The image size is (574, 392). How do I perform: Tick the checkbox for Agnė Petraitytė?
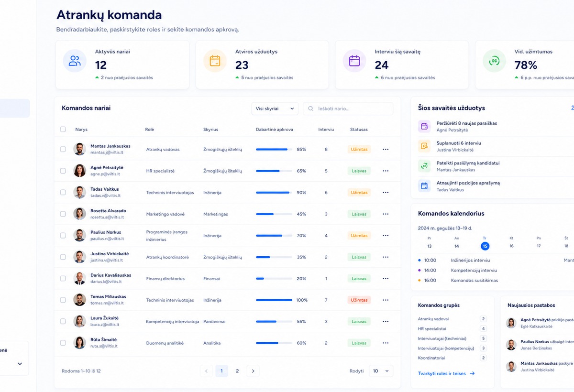point(63,171)
